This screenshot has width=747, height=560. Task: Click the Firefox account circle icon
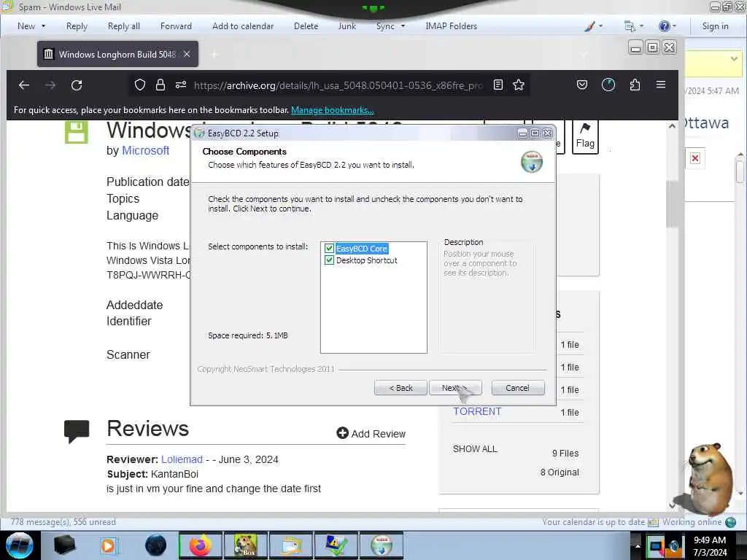(x=608, y=85)
